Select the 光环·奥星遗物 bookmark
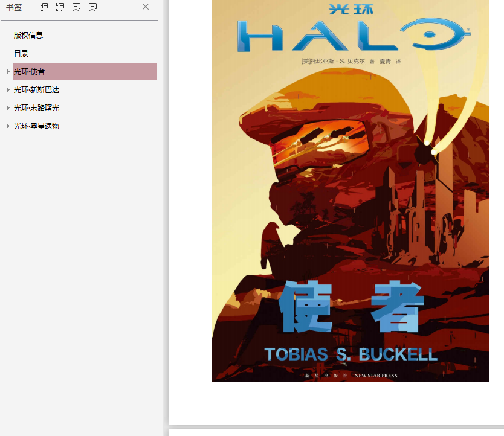504x436 pixels. tap(36, 126)
